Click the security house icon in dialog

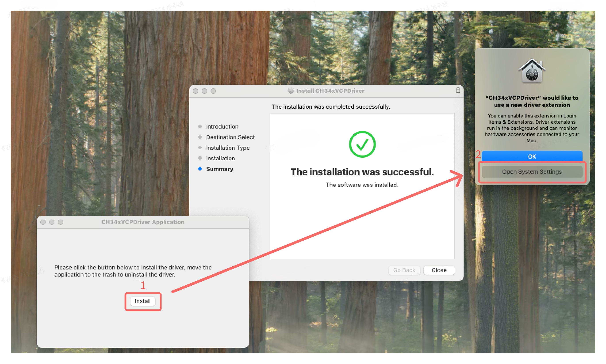532,71
